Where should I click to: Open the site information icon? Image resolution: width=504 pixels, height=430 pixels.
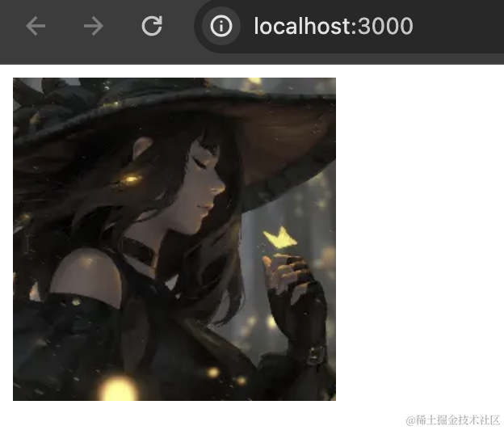[x=220, y=27]
